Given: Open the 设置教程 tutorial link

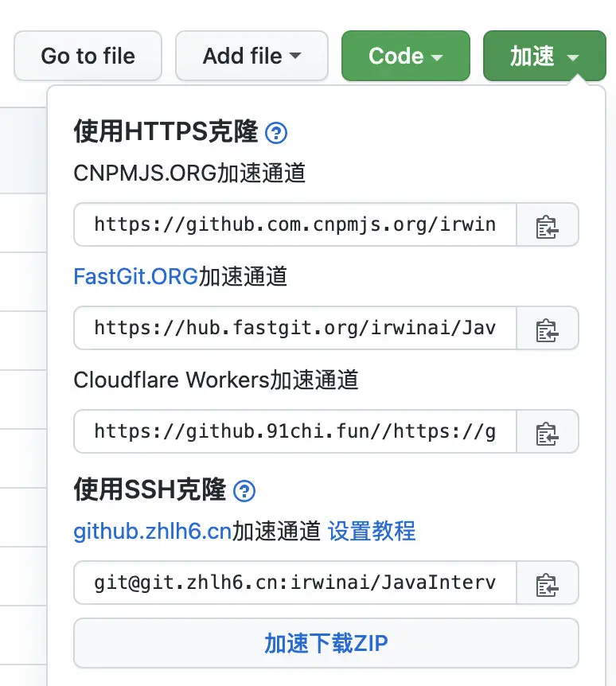Looking at the screenshot, I should click(372, 531).
